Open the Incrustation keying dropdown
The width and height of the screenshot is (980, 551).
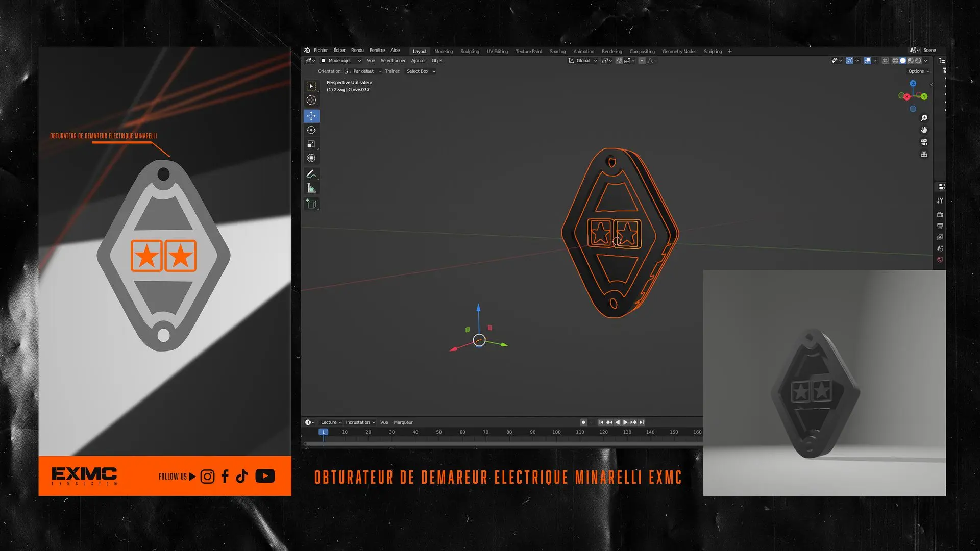[x=360, y=422]
